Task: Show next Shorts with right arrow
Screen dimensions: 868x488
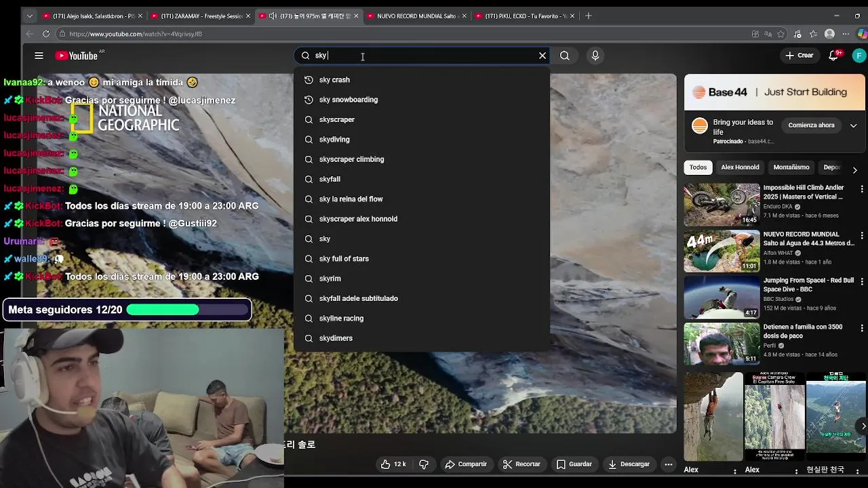Action: coord(863,426)
